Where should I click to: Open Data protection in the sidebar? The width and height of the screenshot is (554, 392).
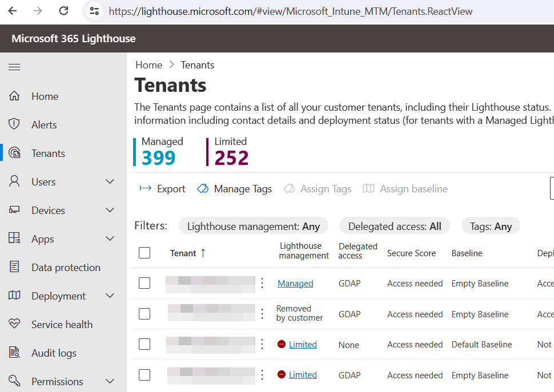coord(66,268)
